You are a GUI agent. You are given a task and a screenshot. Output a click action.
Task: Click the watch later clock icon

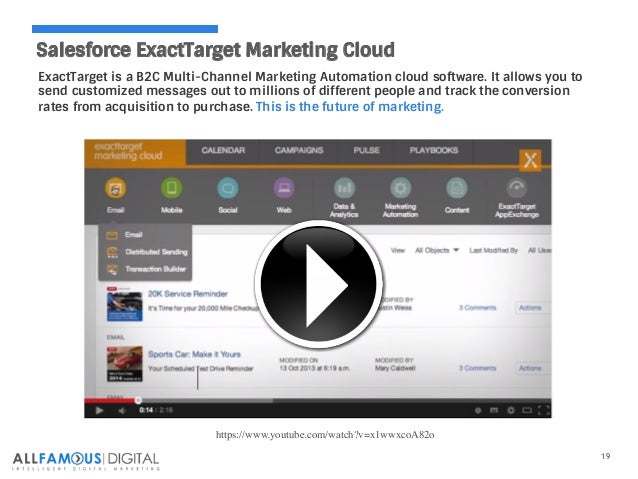coord(478,410)
